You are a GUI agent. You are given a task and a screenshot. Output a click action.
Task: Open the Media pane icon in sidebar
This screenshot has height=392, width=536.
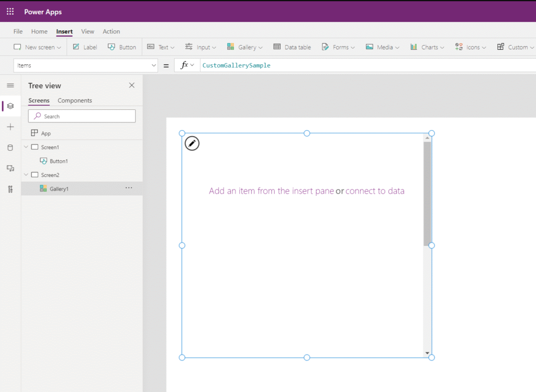[10, 169]
